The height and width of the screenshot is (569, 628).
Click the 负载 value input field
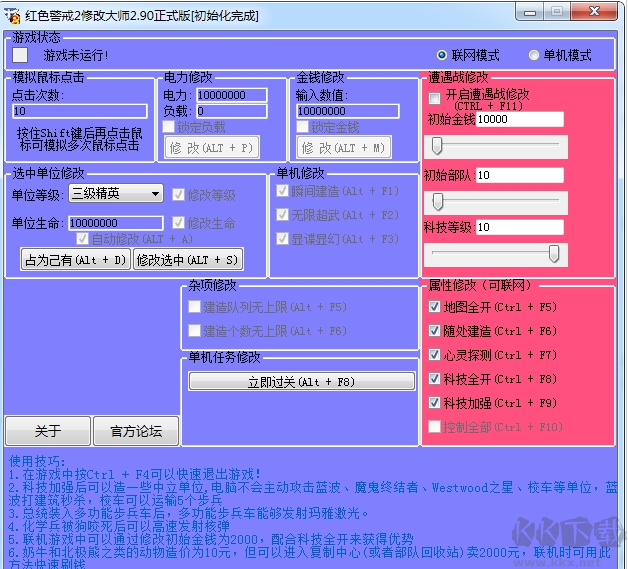pyautogui.click(x=231, y=111)
